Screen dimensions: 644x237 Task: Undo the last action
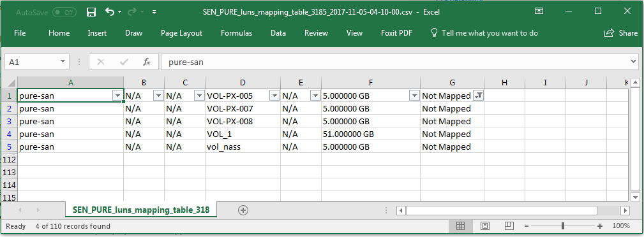click(110, 12)
